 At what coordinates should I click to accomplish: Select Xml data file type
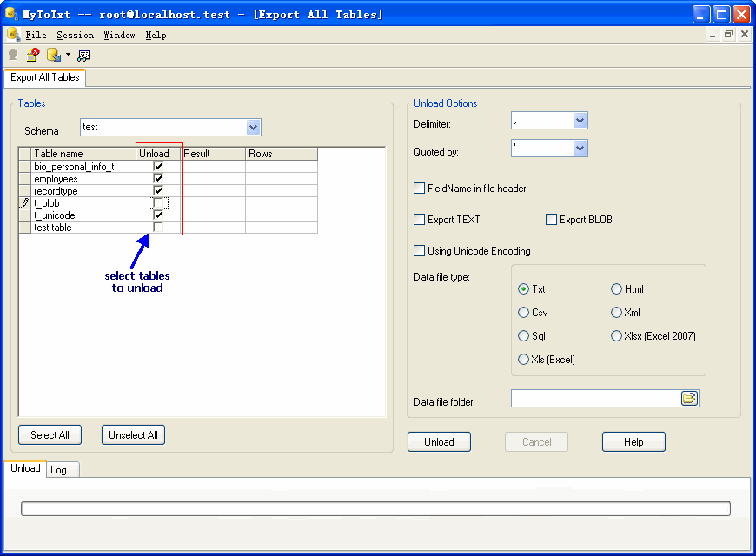(x=616, y=313)
